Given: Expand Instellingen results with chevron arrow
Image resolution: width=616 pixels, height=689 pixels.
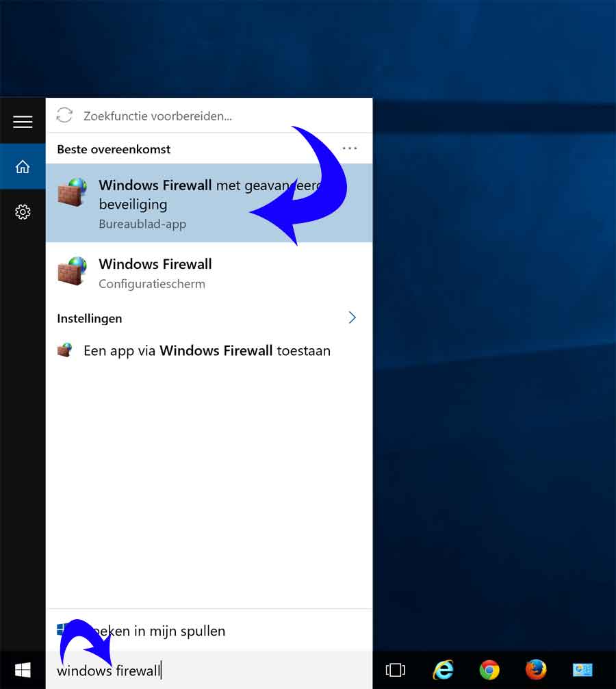Looking at the screenshot, I should (x=352, y=317).
